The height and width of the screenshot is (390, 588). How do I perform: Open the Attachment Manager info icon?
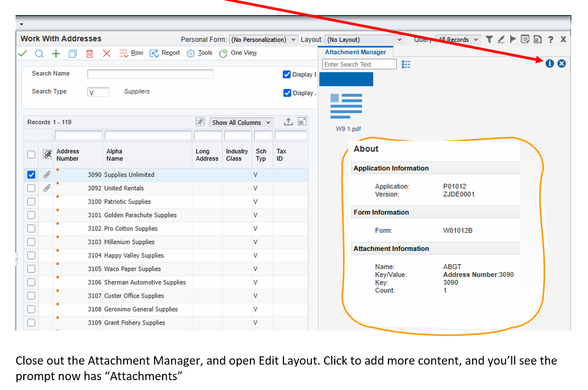550,63
